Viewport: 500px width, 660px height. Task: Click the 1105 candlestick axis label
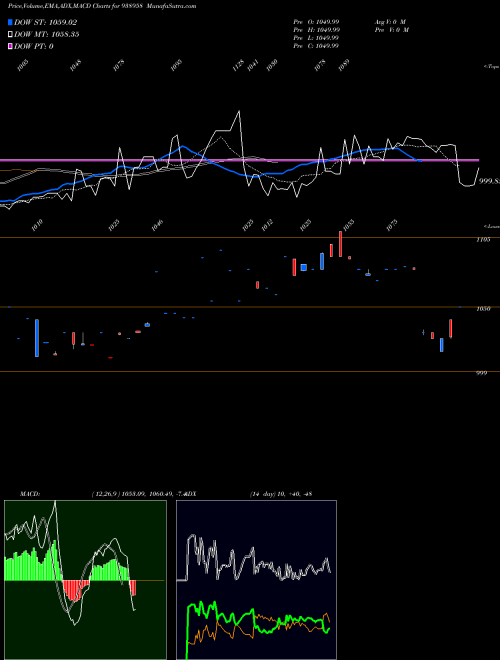tap(483, 240)
